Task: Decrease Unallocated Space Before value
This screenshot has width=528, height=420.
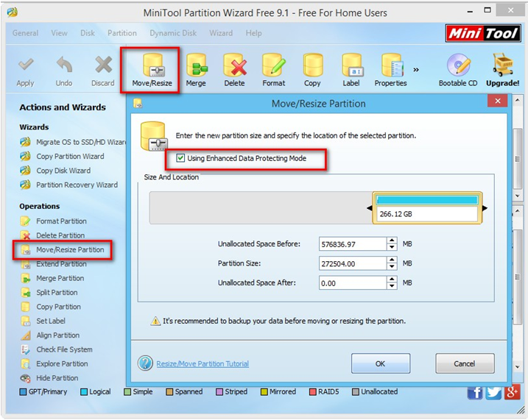Action: tap(392, 247)
